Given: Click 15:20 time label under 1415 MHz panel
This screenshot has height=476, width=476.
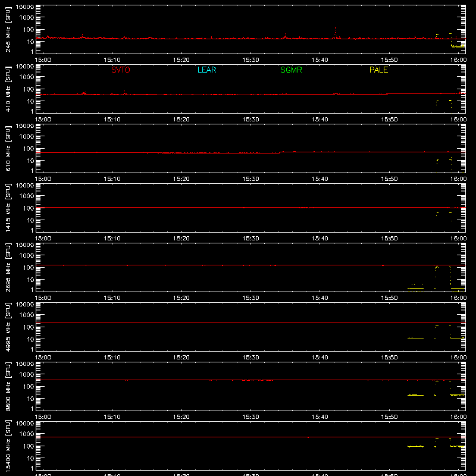Looking at the screenshot, I should (x=181, y=239).
